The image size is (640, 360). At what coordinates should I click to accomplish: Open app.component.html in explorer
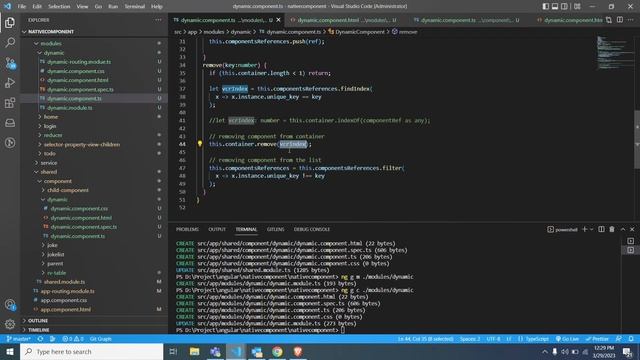(66, 309)
